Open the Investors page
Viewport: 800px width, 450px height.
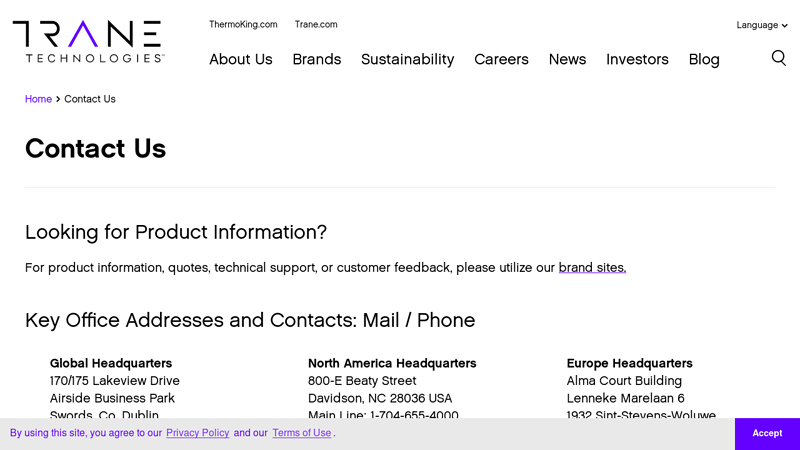click(x=637, y=59)
